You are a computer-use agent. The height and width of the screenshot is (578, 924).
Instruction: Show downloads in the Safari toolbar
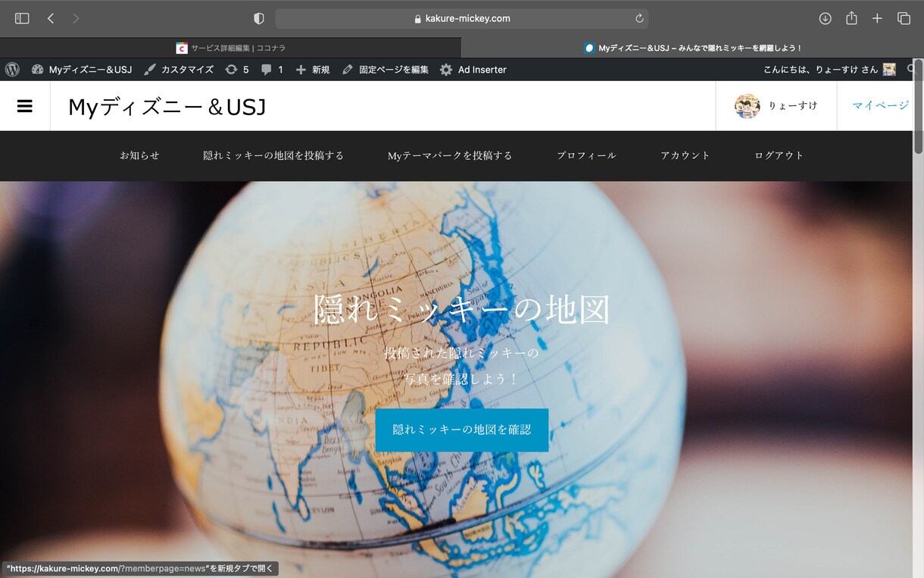click(x=826, y=18)
